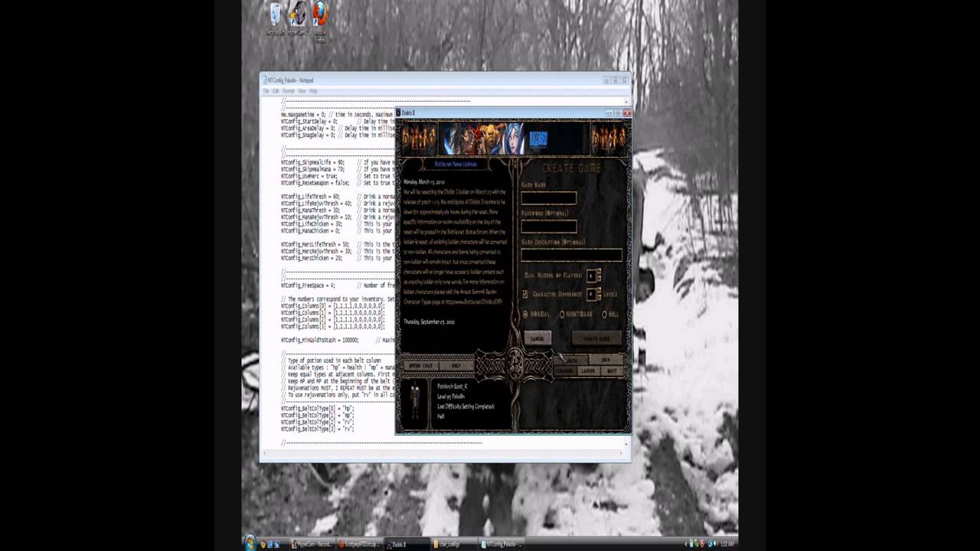
Task: Click the Help button in Diablo II
Action: tap(456, 366)
